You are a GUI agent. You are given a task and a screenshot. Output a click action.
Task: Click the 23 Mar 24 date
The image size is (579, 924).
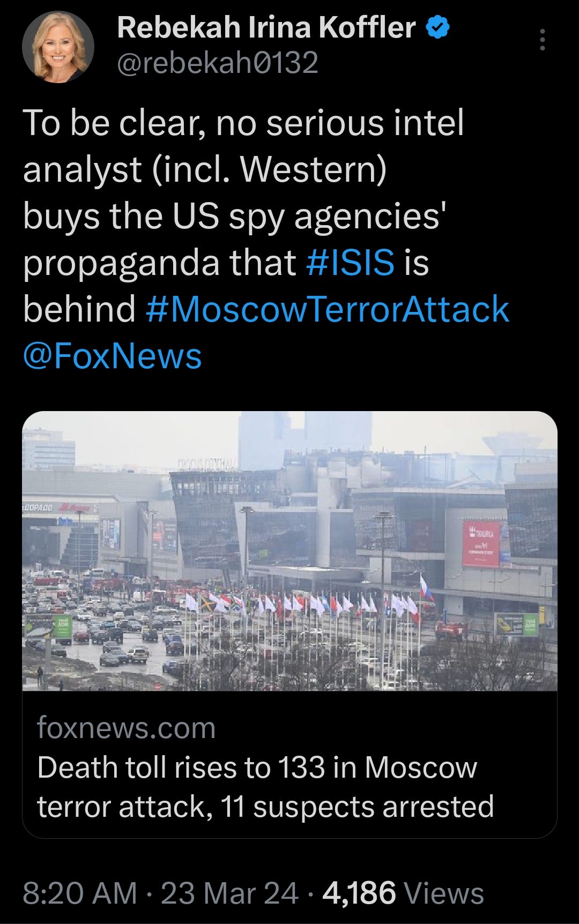pos(229,893)
